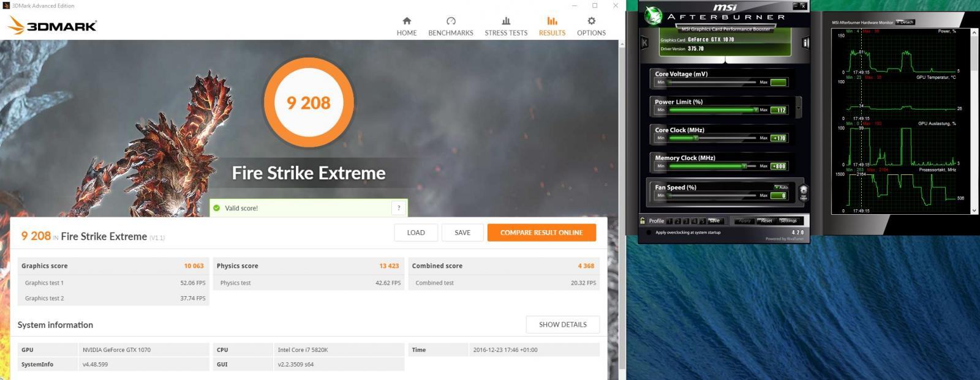Click the question mark beside Valid score
The image size is (980, 380).
click(x=399, y=208)
